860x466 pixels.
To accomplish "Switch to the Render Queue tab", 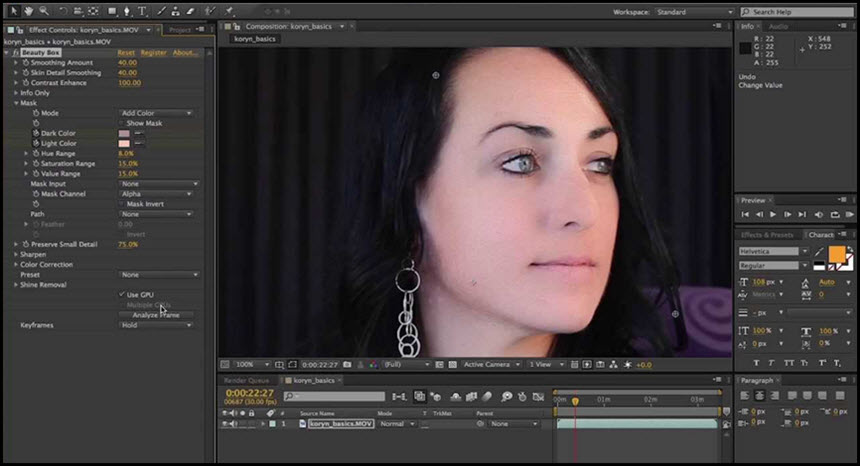I will (x=246, y=380).
